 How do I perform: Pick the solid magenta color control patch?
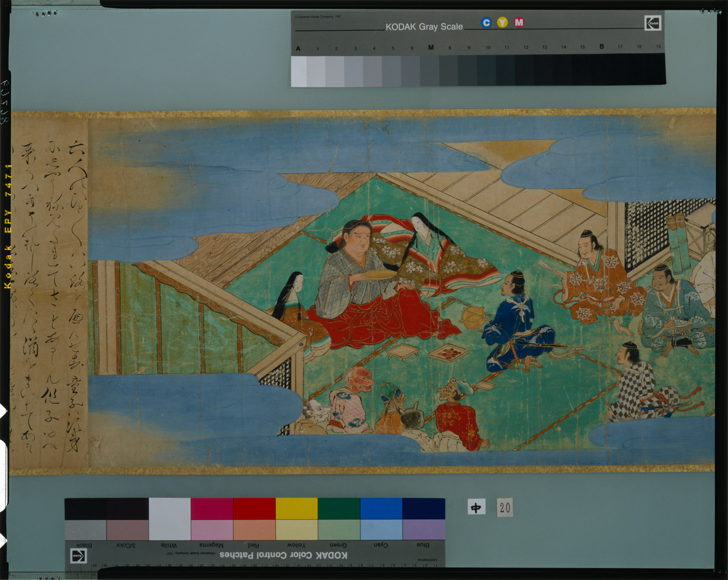point(211,509)
